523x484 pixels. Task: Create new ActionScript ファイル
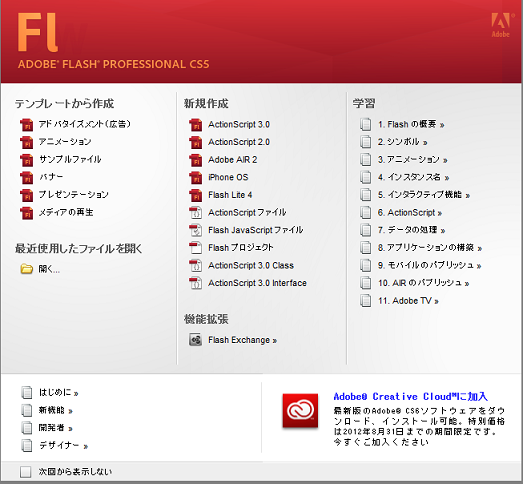point(247,213)
